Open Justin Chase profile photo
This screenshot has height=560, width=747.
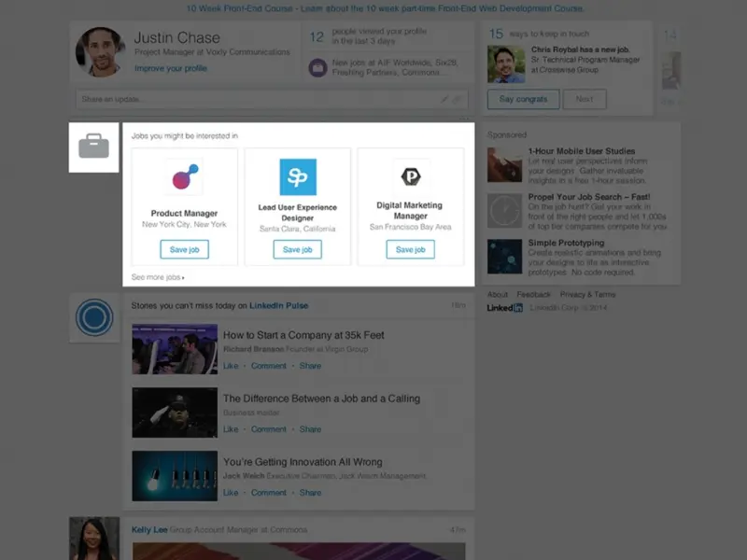tap(101, 53)
